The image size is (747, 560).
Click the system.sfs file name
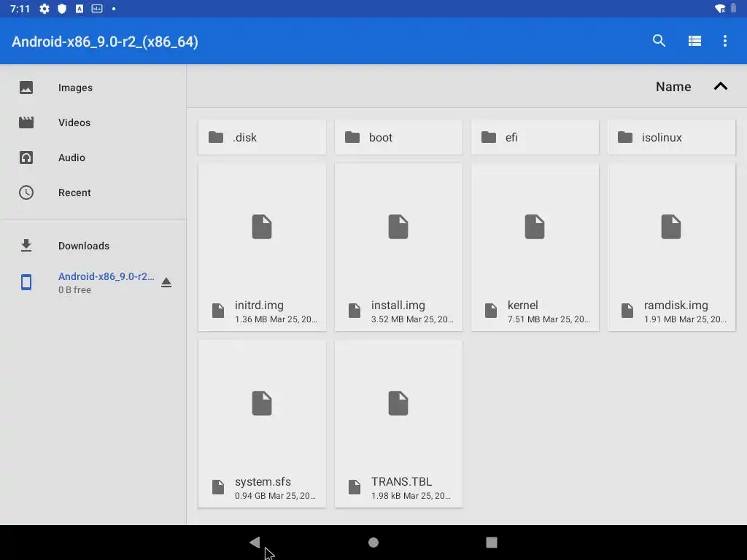click(263, 482)
